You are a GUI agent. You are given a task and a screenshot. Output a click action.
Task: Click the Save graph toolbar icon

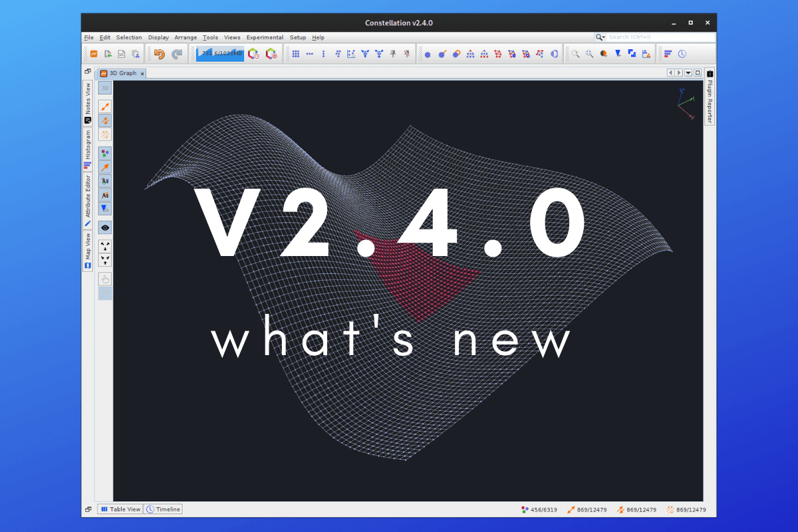(x=122, y=55)
